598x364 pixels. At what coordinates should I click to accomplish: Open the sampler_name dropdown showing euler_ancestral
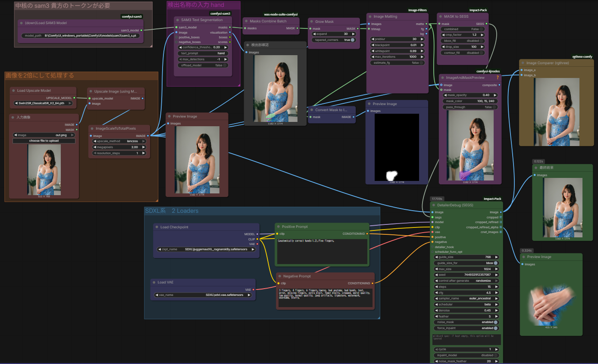coord(467,298)
